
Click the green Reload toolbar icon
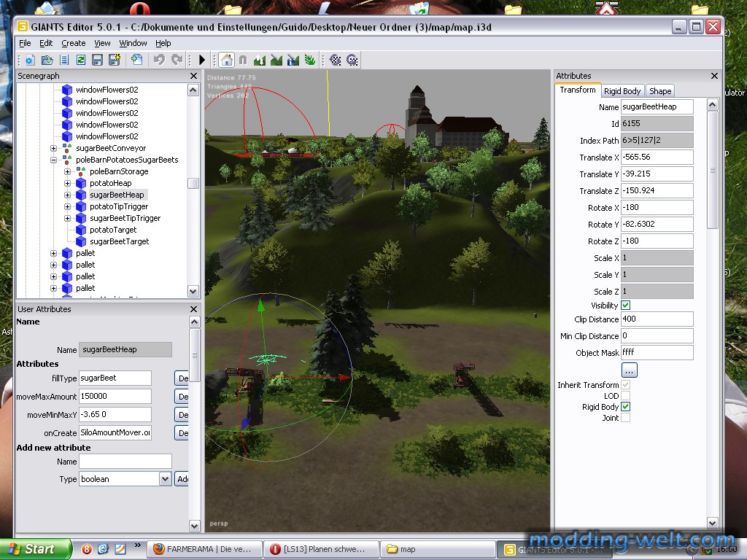[81, 60]
